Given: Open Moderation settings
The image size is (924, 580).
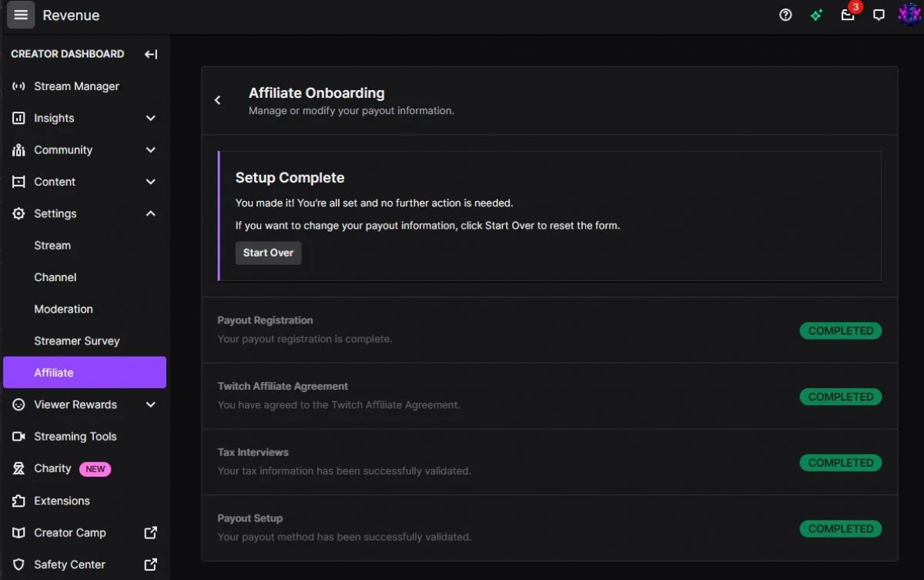Looking at the screenshot, I should [x=85, y=309].
